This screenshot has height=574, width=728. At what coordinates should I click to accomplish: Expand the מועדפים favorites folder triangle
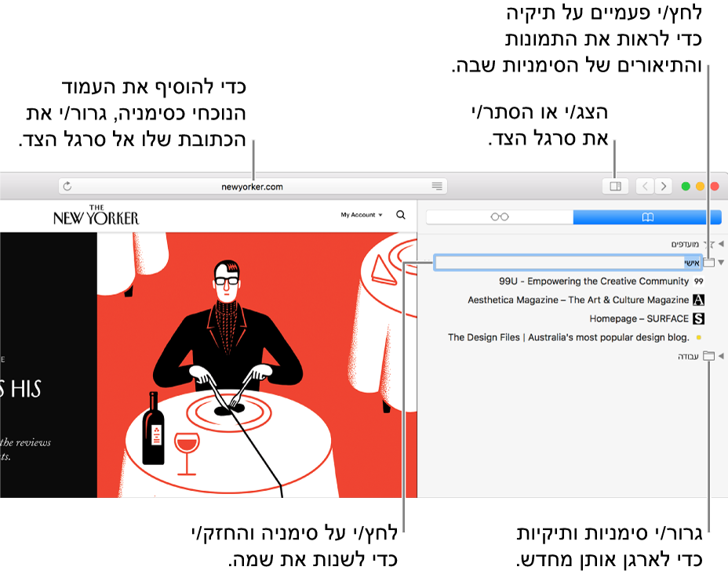pos(721,244)
